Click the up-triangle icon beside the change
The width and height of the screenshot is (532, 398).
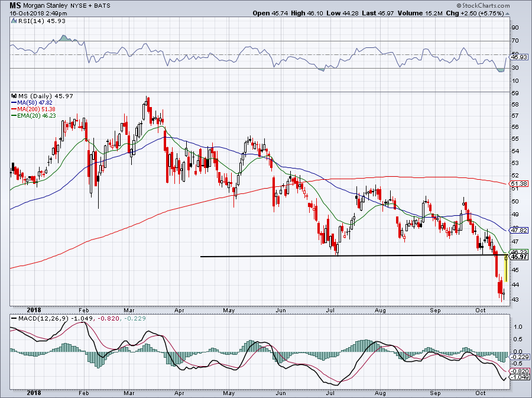point(507,14)
